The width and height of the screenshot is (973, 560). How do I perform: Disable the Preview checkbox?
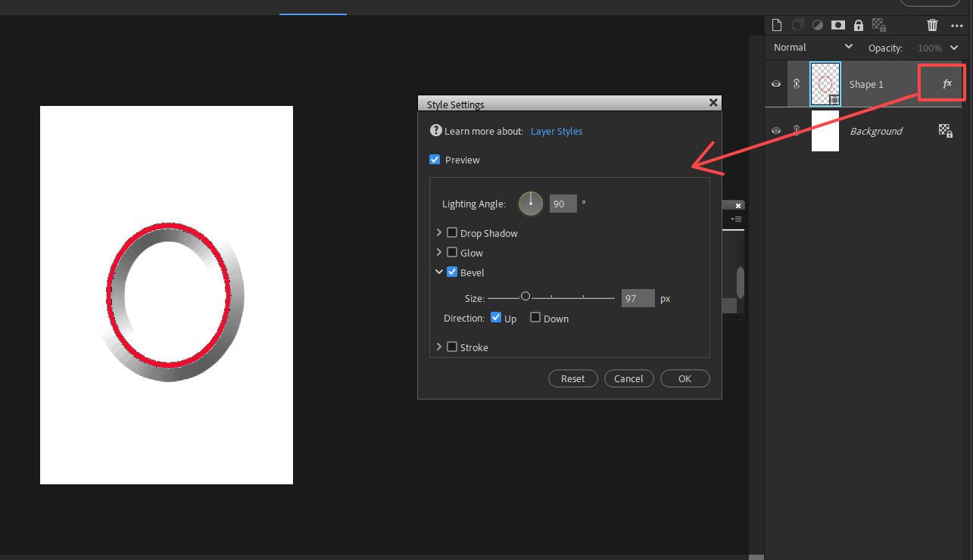(435, 160)
